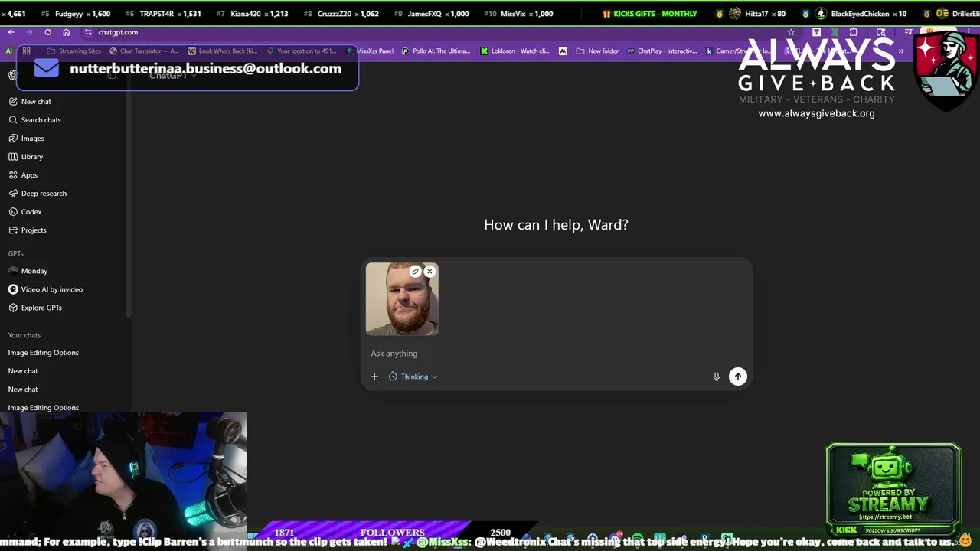
Task: Start voice dictation with the microphone
Action: [717, 377]
